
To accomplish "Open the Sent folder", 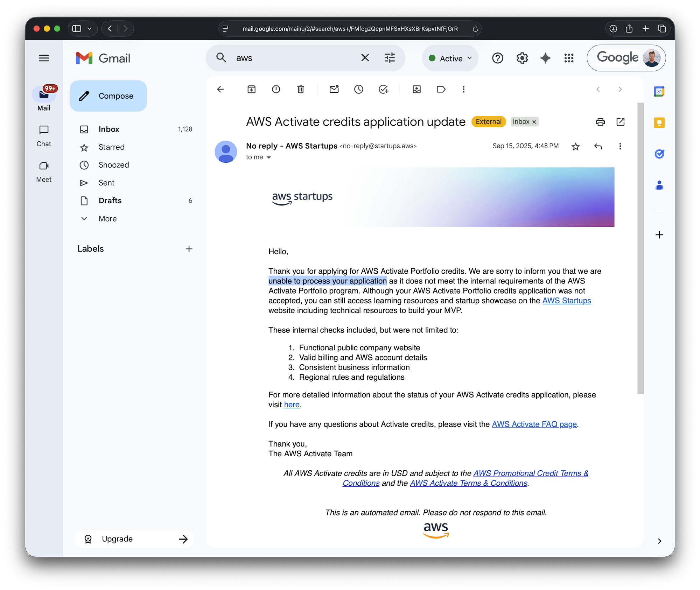I will [x=106, y=183].
